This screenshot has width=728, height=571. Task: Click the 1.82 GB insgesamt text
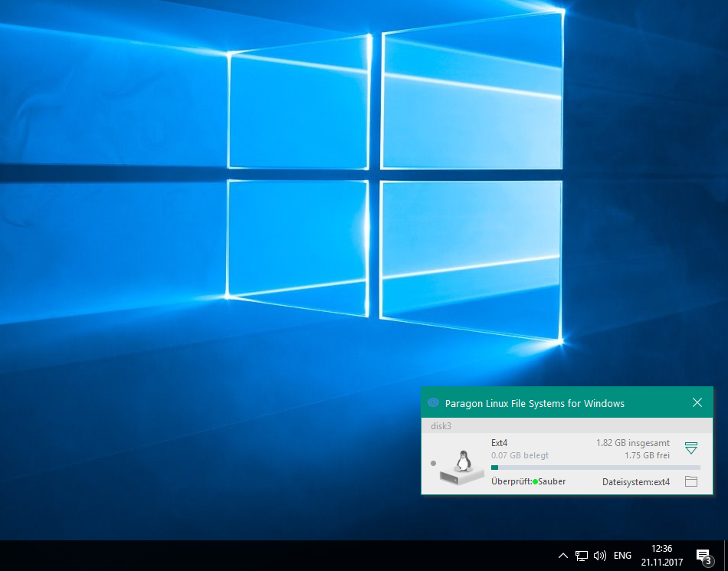(633, 443)
